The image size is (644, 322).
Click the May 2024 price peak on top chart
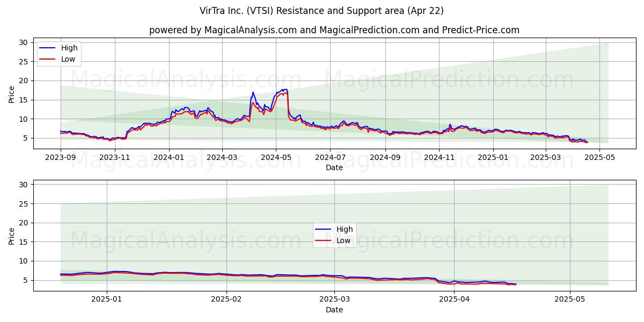pos(286,90)
